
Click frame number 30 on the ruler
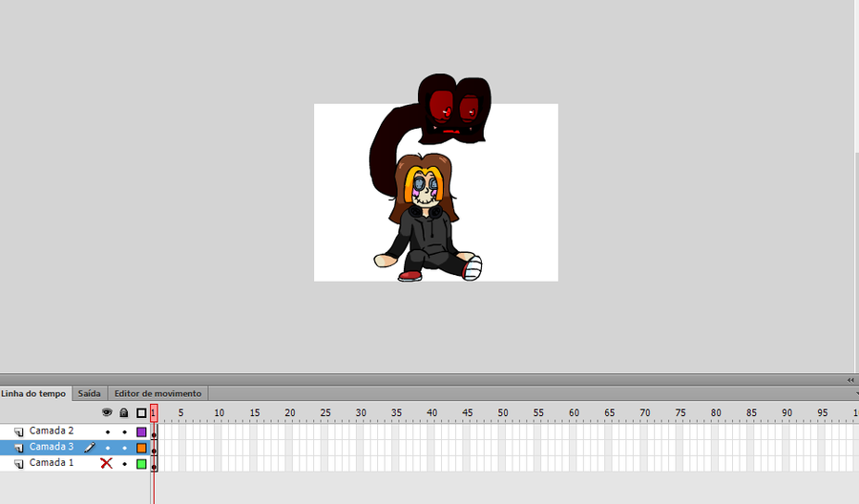(x=361, y=413)
